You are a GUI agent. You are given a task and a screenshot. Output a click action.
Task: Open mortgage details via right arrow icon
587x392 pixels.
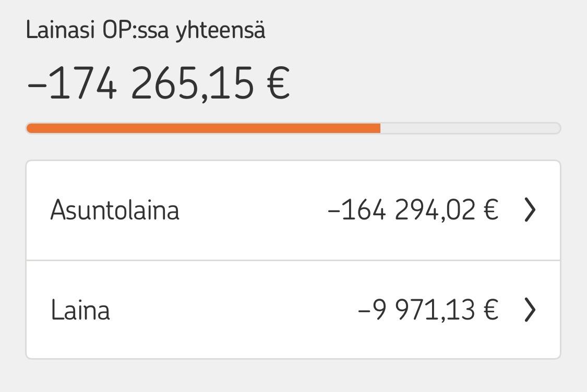tap(531, 210)
